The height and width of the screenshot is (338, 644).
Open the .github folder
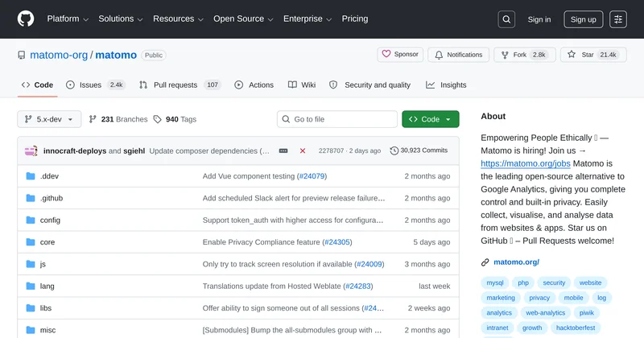point(52,198)
